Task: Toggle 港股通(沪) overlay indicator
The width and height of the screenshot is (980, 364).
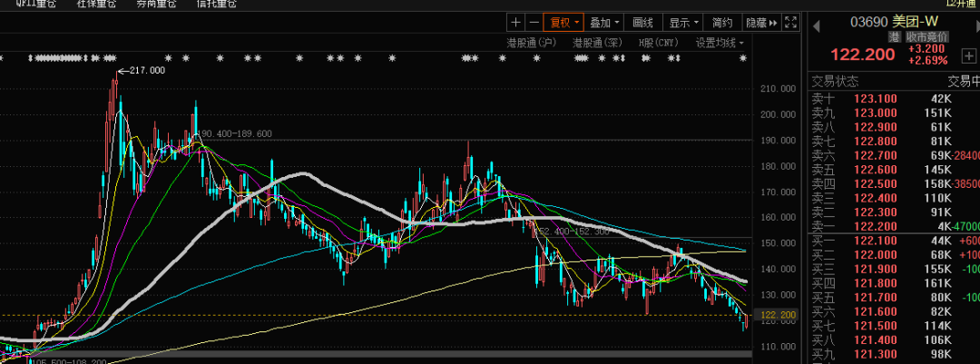Action: coord(531,42)
